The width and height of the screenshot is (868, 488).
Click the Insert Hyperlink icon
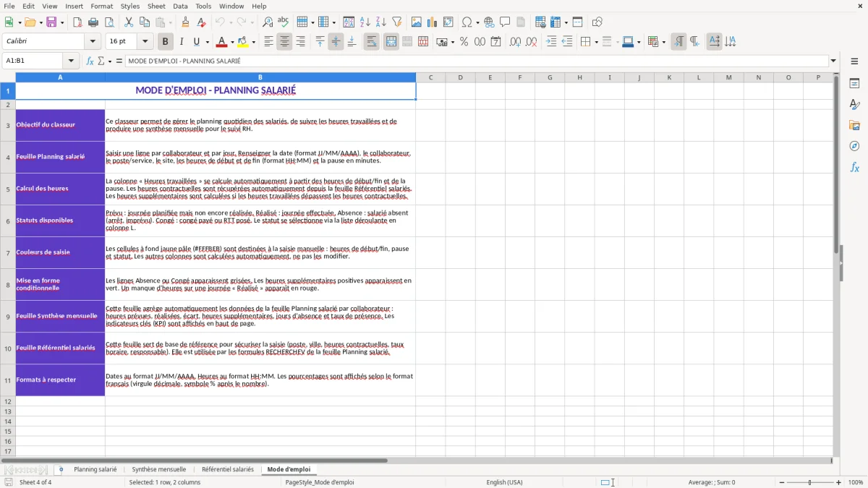[489, 22]
